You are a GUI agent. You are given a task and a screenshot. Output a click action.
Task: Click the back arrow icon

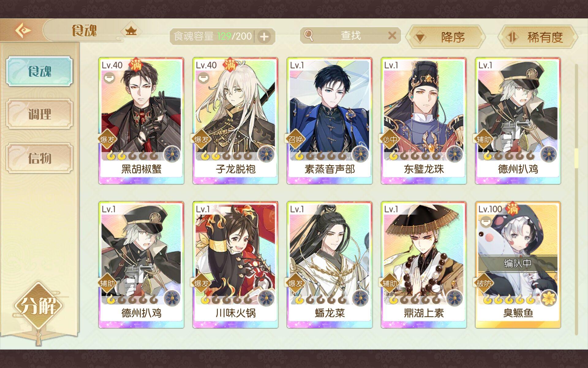tap(23, 30)
